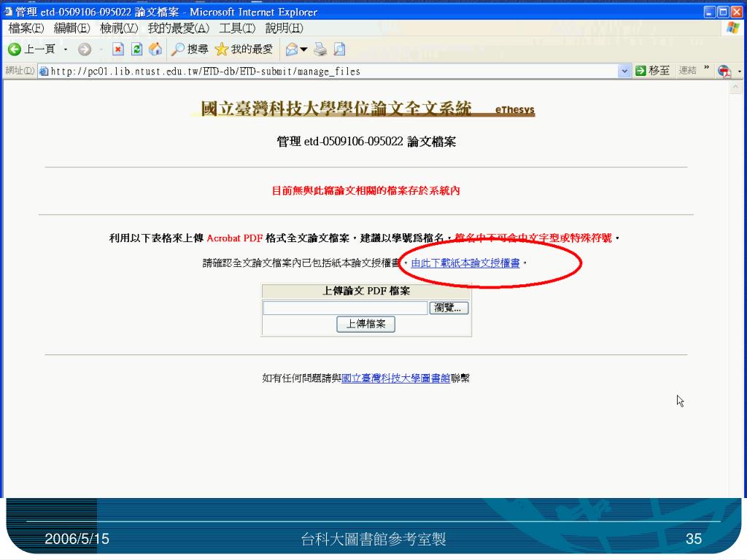Maximize the Internet Explorer window
This screenshot has height=560, width=747.
point(723,12)
